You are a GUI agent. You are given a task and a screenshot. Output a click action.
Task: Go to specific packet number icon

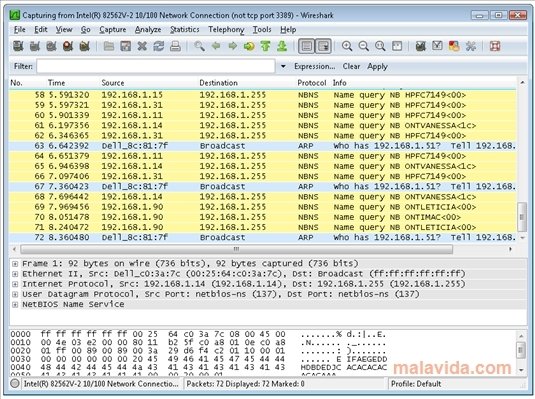click(x=249, y=46)
